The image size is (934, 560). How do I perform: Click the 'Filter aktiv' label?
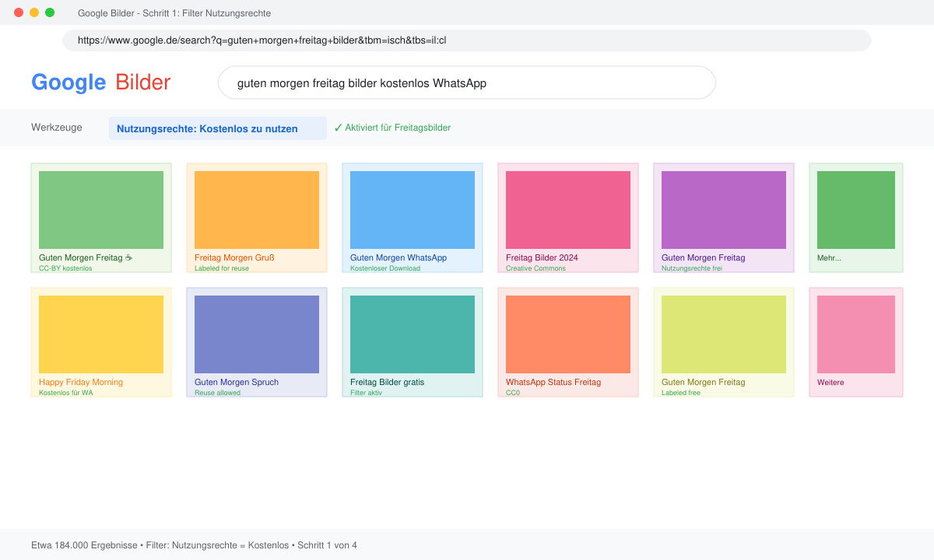click(366, 393)
